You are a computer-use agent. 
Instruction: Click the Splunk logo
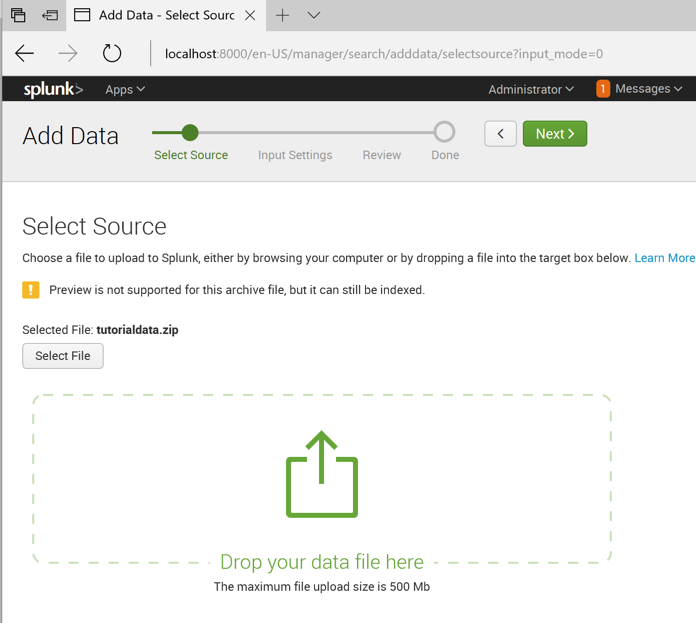pos(53,89)
